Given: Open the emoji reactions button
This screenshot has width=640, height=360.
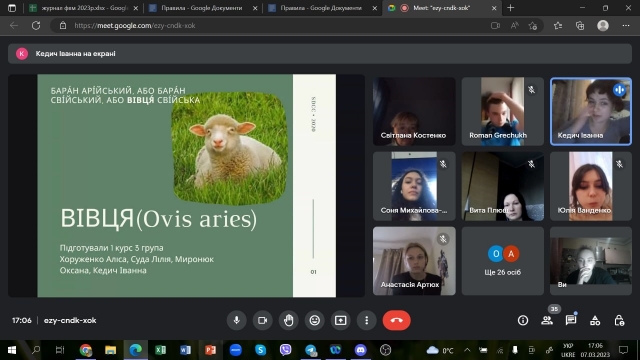Looking at the screenshot, I should point(315,320).
